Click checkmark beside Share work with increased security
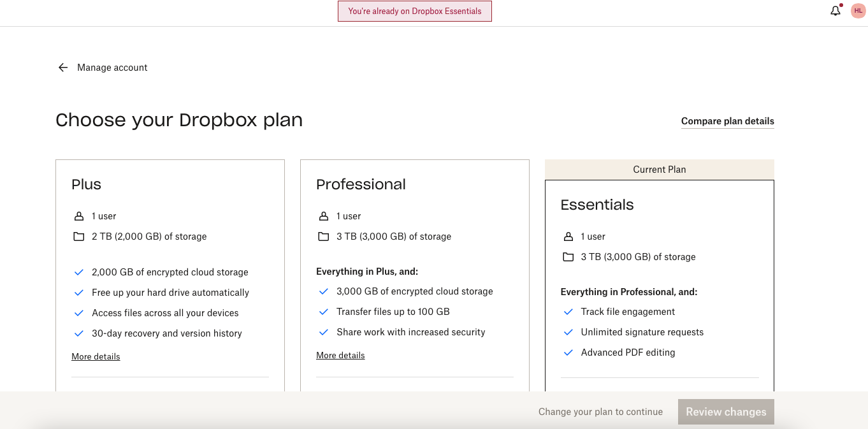The width and height of the screenshot is (868, 429). tap(324, 332)
